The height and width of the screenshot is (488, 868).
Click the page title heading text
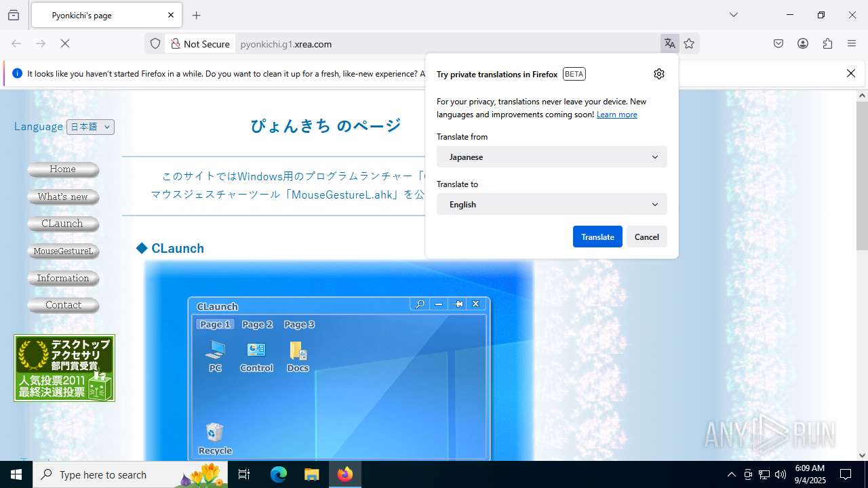[326, 126]
